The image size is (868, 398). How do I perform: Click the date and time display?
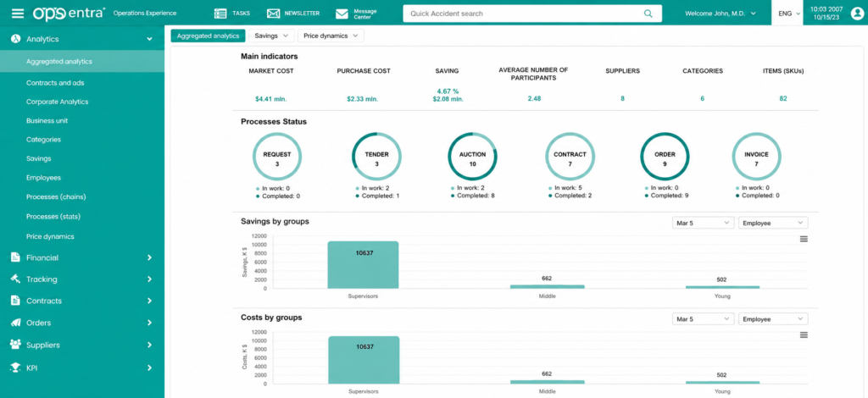[825, 14]
